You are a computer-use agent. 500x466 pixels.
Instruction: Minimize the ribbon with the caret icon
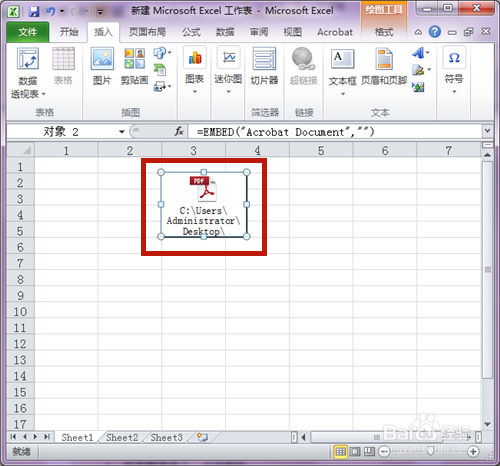coord(418,32)
